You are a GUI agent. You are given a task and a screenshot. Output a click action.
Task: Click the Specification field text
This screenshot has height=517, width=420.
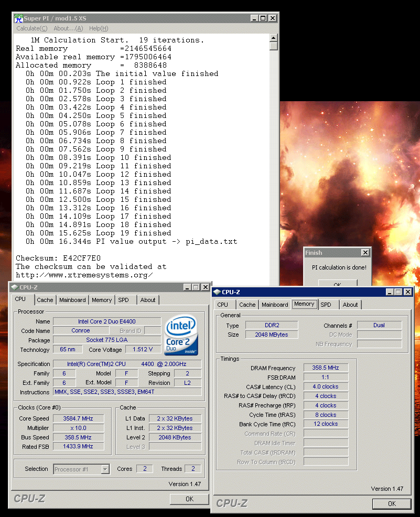[x=127, y=364]
